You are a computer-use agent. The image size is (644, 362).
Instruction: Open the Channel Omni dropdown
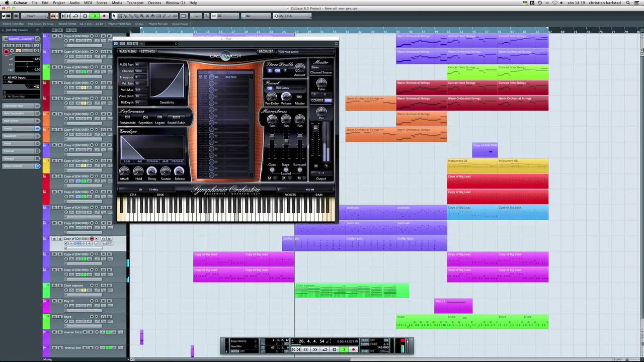click(x=140, y=71)
